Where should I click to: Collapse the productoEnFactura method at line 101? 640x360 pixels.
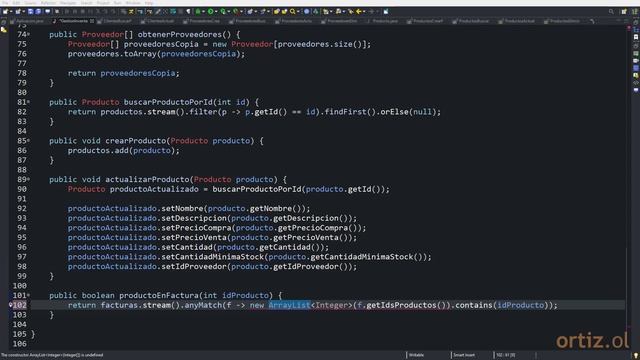pyautogui.click(x=29, y=296)
